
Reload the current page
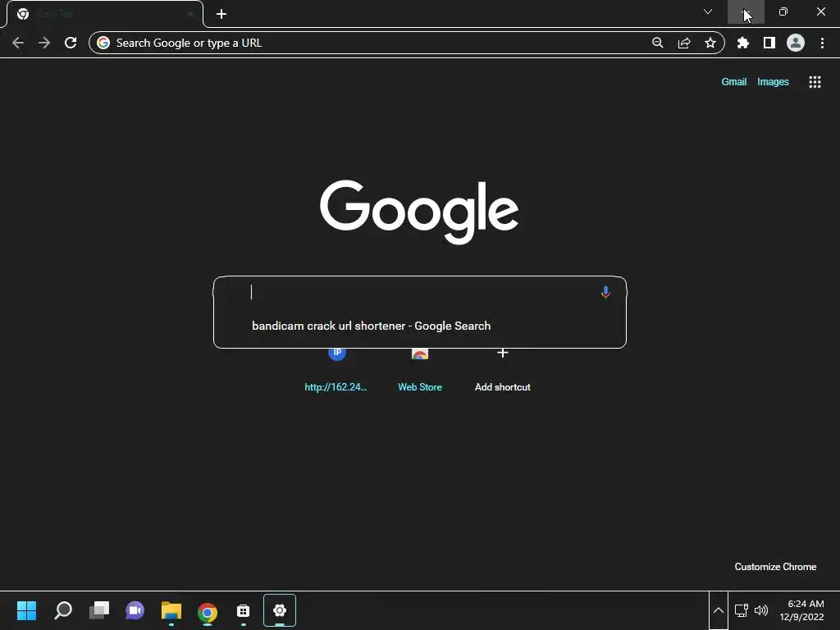(71, 43)
